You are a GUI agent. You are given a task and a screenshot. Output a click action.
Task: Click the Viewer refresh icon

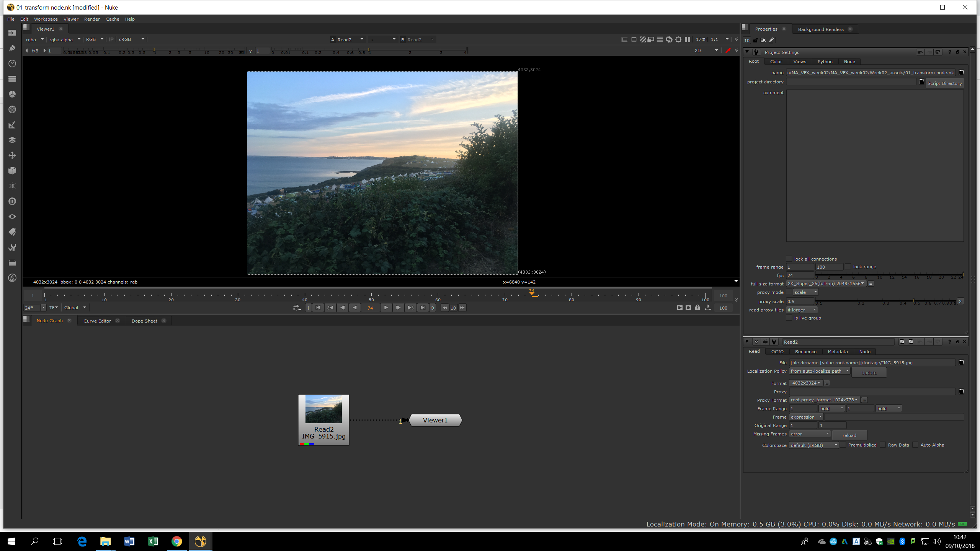point(669,39)
